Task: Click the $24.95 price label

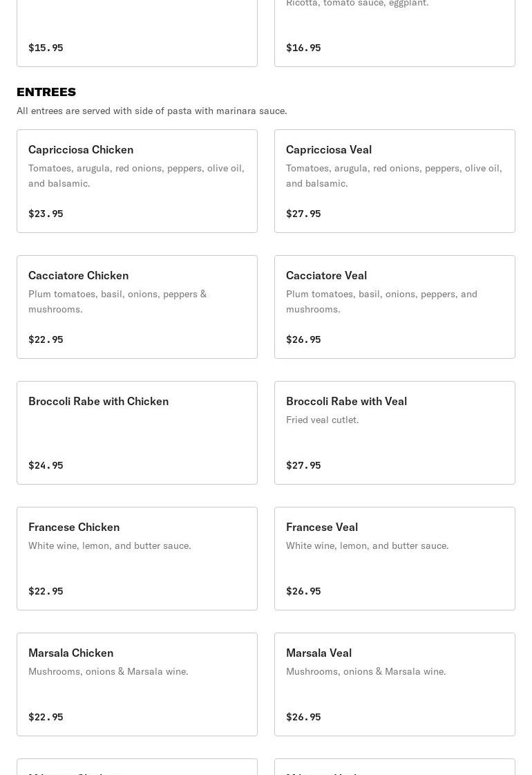Action: [x=46, y=465]
